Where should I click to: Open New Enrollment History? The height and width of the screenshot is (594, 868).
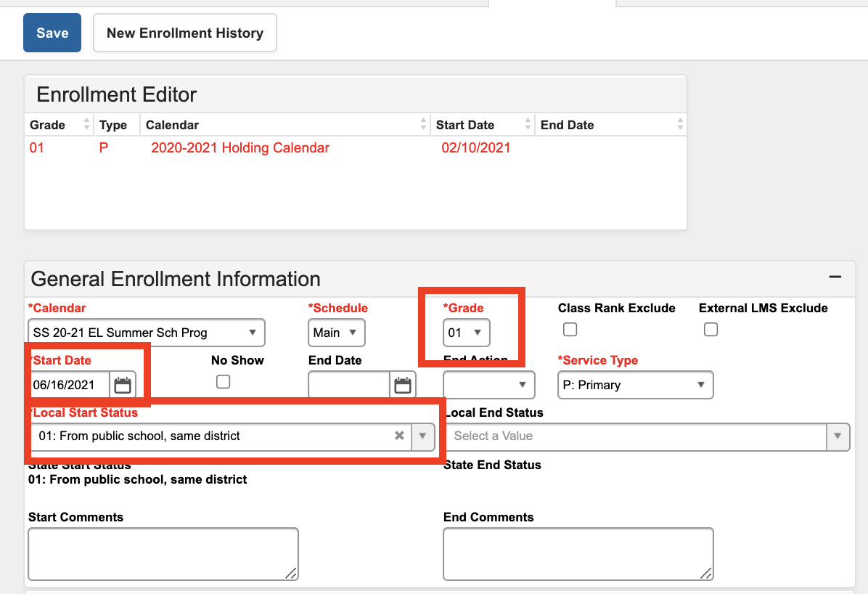185,33
